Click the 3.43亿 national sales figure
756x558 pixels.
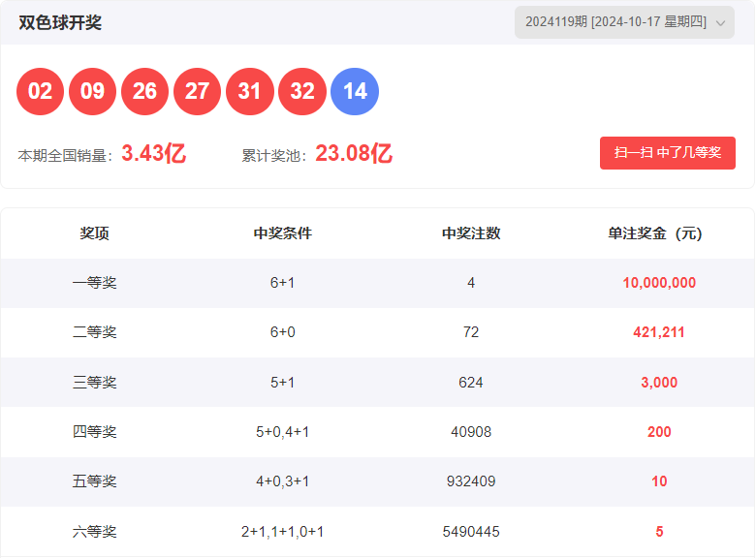pos(153,154)
